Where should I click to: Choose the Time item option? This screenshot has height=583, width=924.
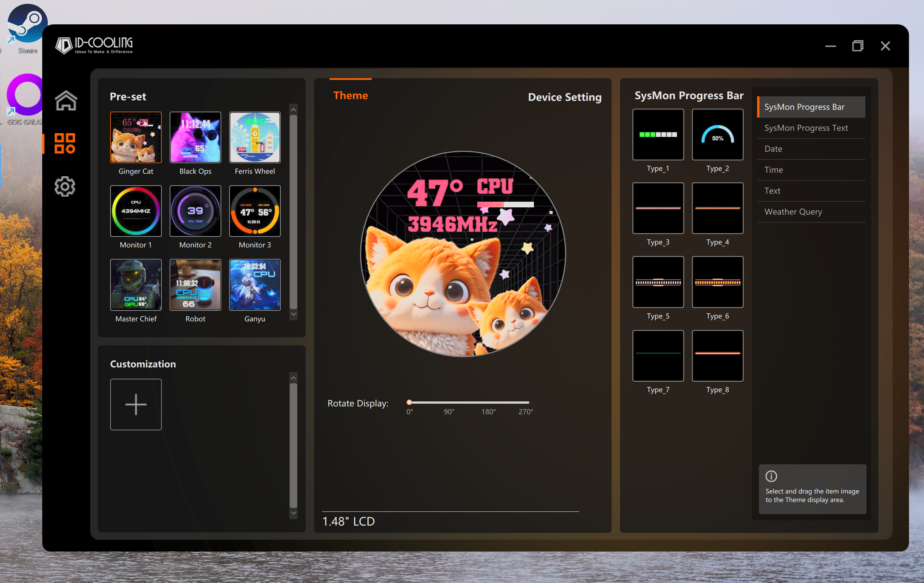tap(773, 170)
